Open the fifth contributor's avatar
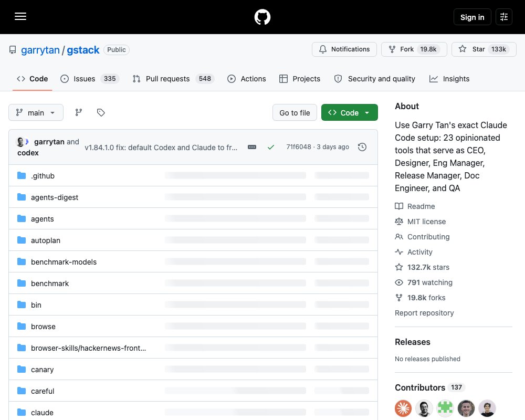 487,408
